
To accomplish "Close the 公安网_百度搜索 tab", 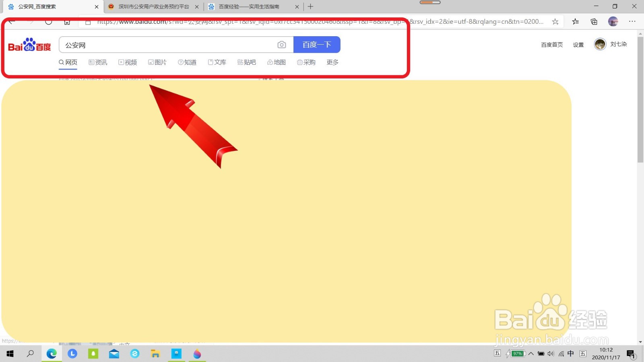I will coord(97,7).
